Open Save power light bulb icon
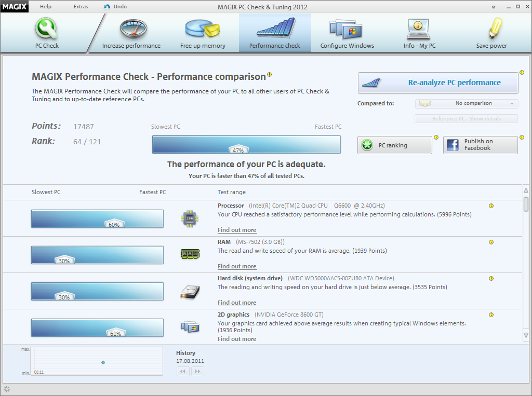The width and height of the screenshot is (532, 396). pos(495,28)
